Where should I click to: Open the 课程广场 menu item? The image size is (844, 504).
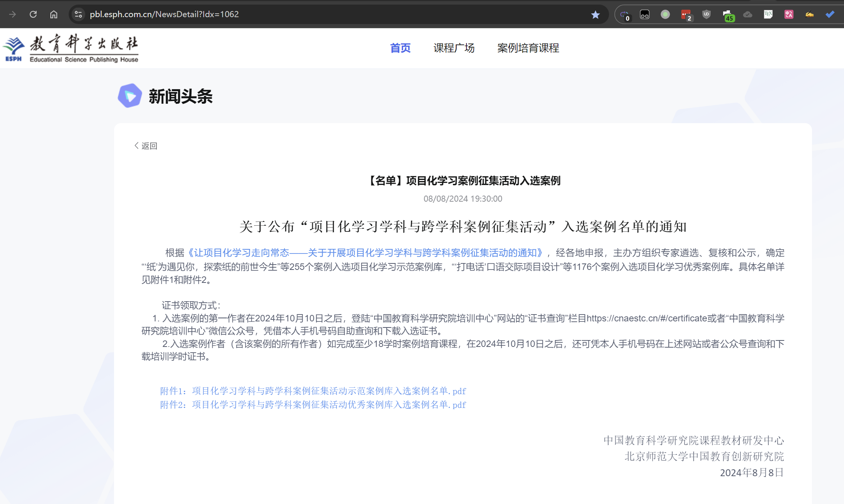[454, 48]
